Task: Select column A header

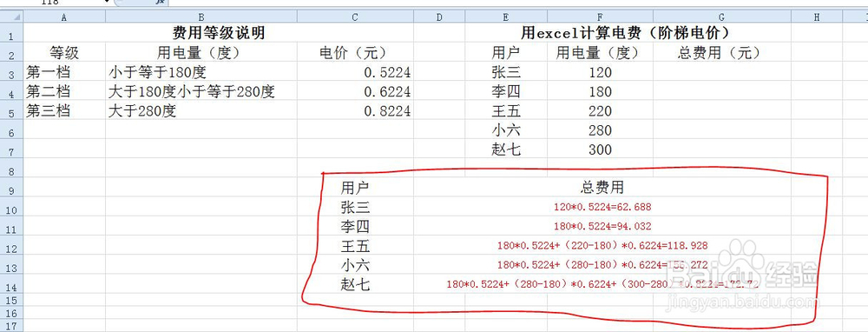Action: click(x=64, y=17)
